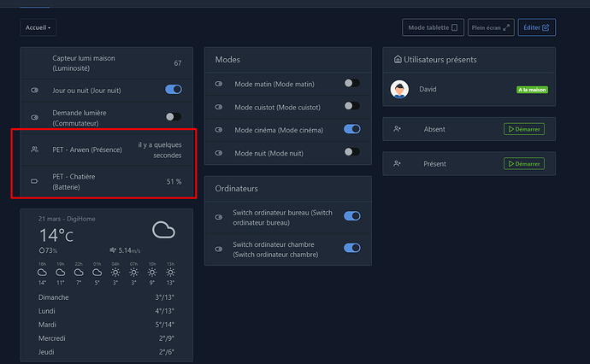Click David's user avatar icon

click(399, 89)
